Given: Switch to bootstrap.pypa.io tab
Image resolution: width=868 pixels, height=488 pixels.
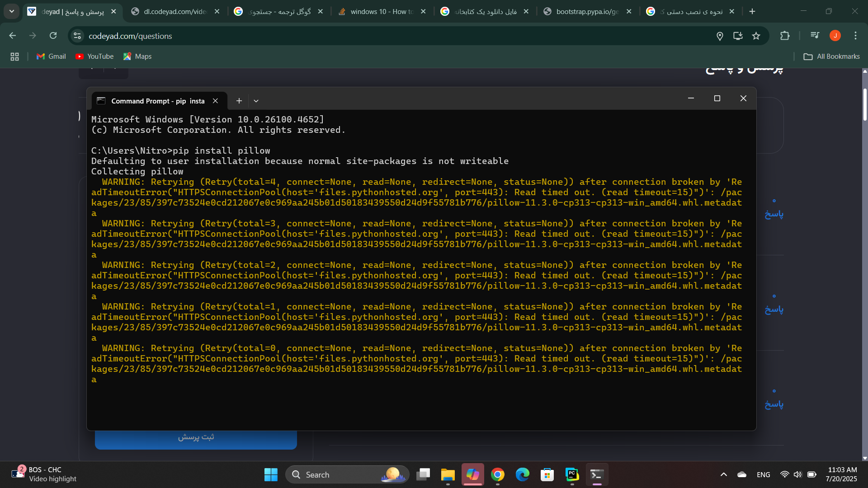Looking at the screenshot, I should pyautogui.click(x=588, y=11).
